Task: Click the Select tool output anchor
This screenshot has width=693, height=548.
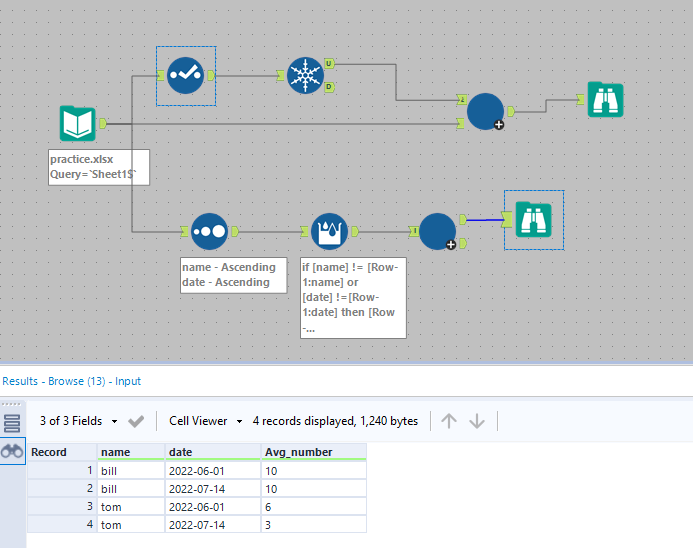Action: tap(211, 76)
